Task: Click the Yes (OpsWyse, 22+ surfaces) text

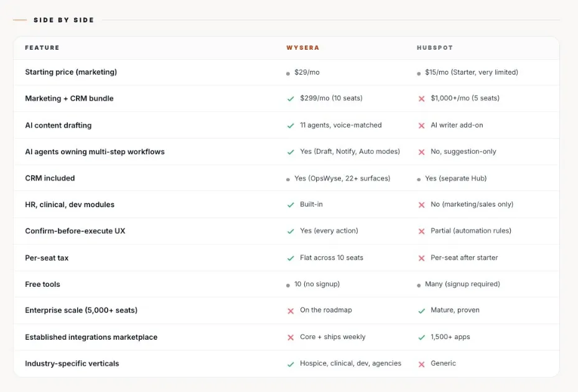Action: pyautogui.click(x=342, y=178)
